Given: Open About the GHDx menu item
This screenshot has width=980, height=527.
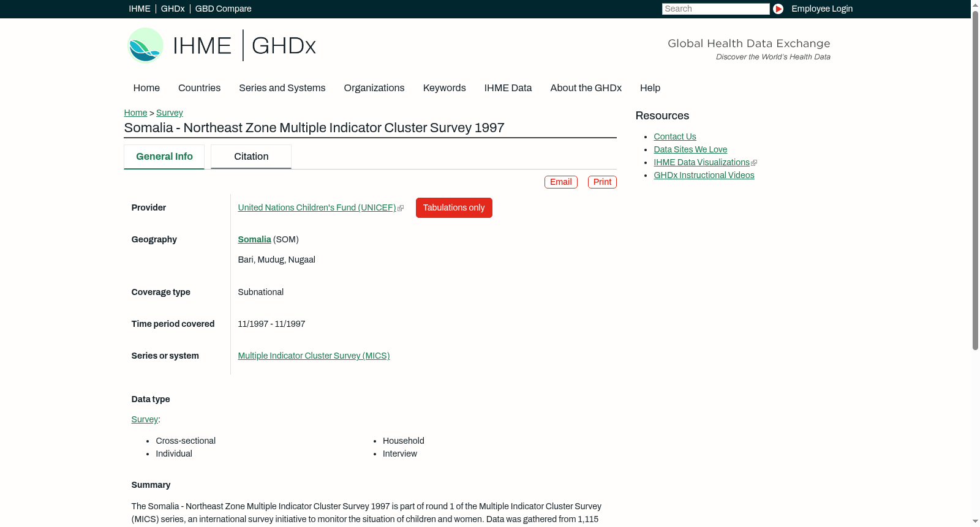Looking at the screenshot, I should click(586, 88).
